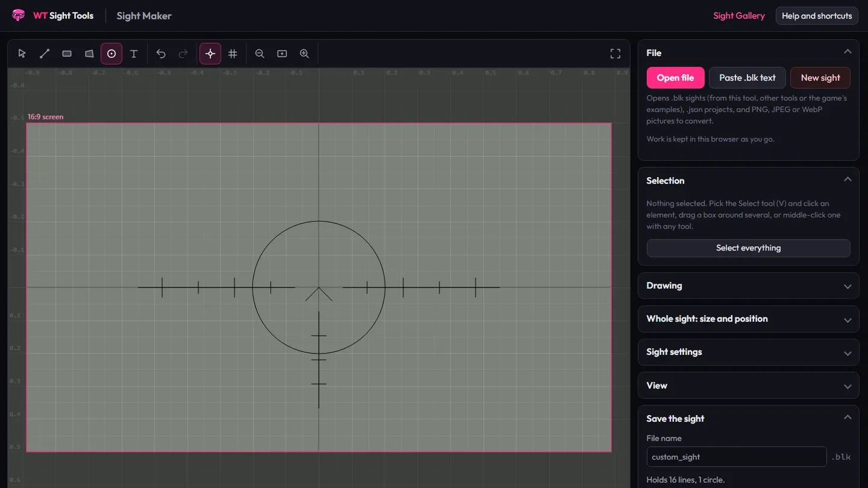This screenshot has height=488, width=868.
Task: Select the Rectangle tool
Action: pyautogui.click(x=67, y=54)
